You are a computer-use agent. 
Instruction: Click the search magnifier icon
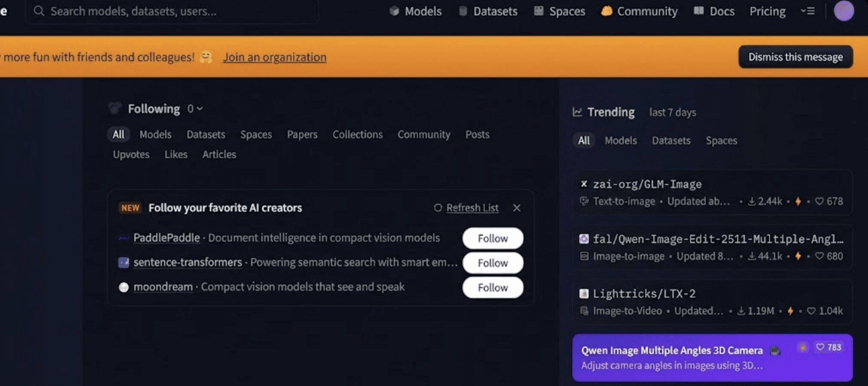pos(39,11)
